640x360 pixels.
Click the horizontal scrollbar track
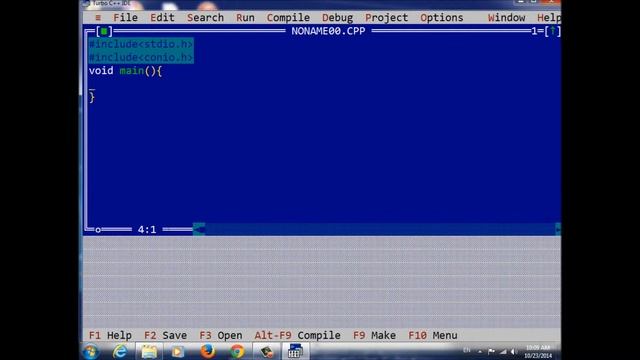380,229
